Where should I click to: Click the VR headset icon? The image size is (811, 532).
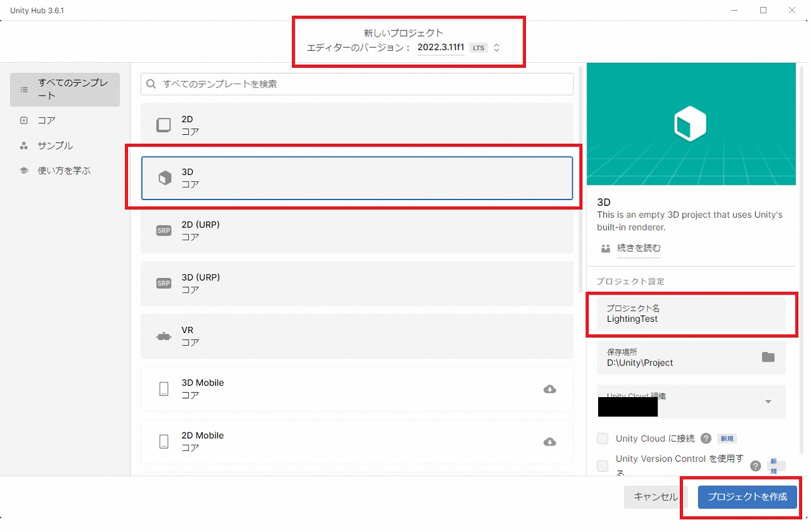[163, 336]
